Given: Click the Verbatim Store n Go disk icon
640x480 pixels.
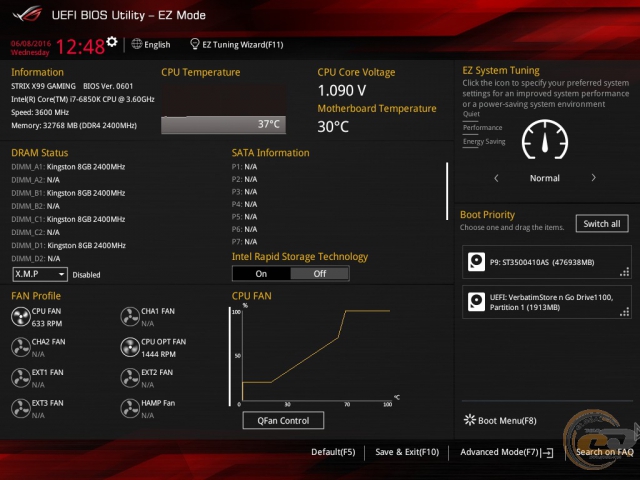Looking at the screenshot, I should [476, 302].
